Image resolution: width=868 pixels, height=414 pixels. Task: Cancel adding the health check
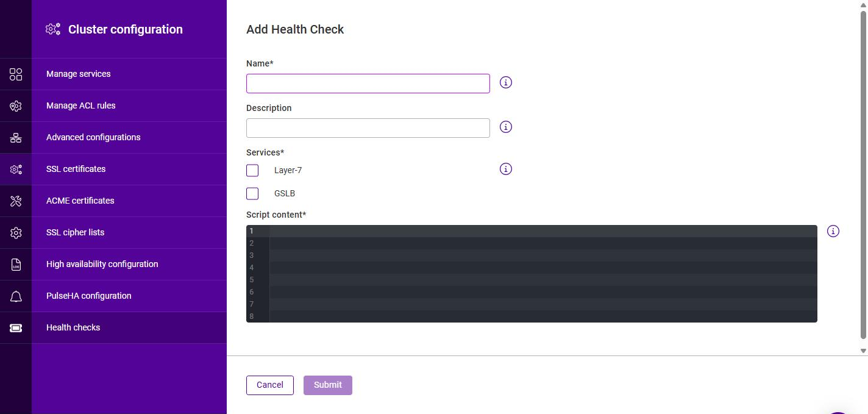click(270, 385)
